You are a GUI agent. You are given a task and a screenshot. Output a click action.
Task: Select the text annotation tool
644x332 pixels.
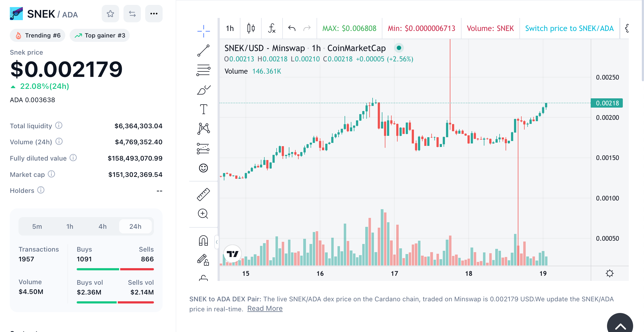(x=203, y=109)
